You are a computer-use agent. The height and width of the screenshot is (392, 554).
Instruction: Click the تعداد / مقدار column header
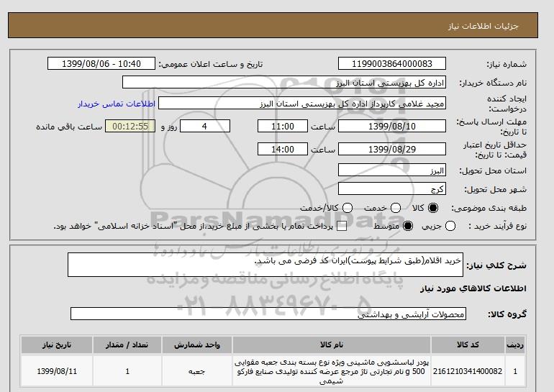(127, 345)
